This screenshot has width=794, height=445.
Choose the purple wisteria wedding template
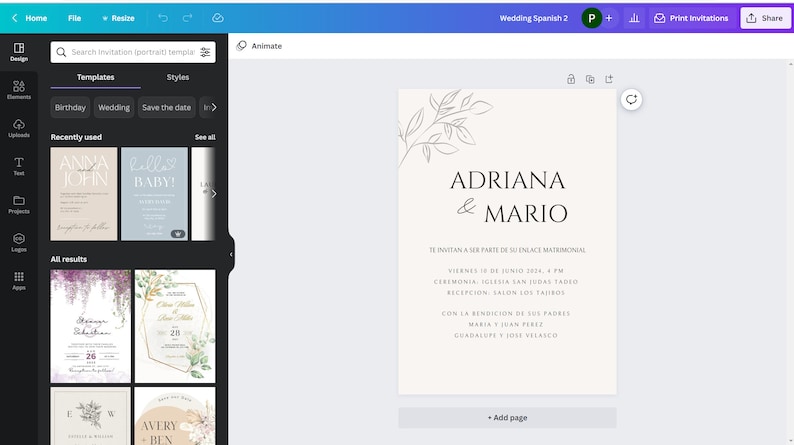(91, 326)
